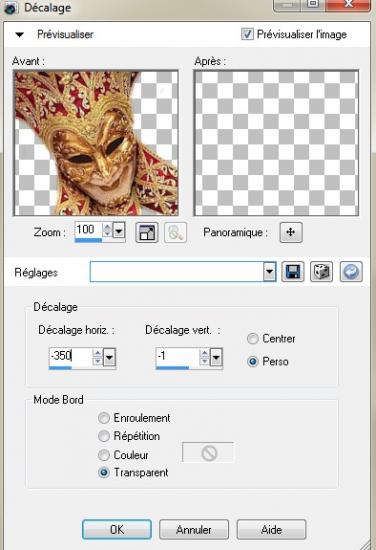Click the Zoom value field showing 100
Image resolution: width=376 pixels, height=550 pixels.
88,230
